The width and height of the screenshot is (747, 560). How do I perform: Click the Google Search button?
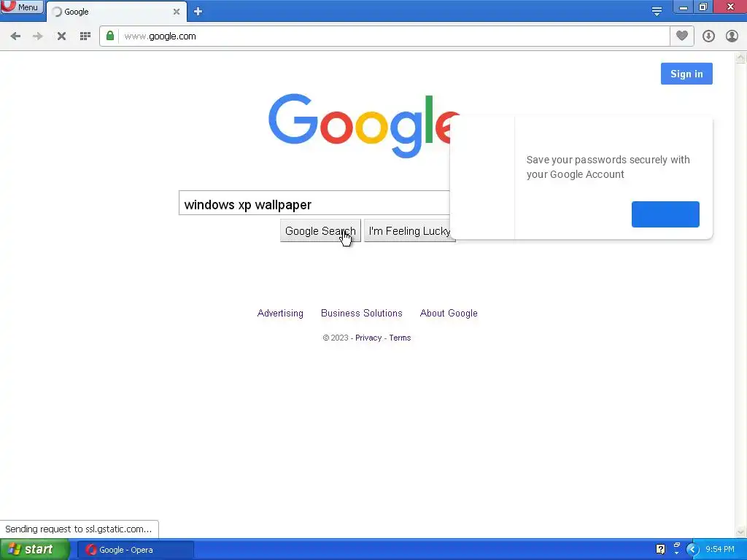pos(320,231)
